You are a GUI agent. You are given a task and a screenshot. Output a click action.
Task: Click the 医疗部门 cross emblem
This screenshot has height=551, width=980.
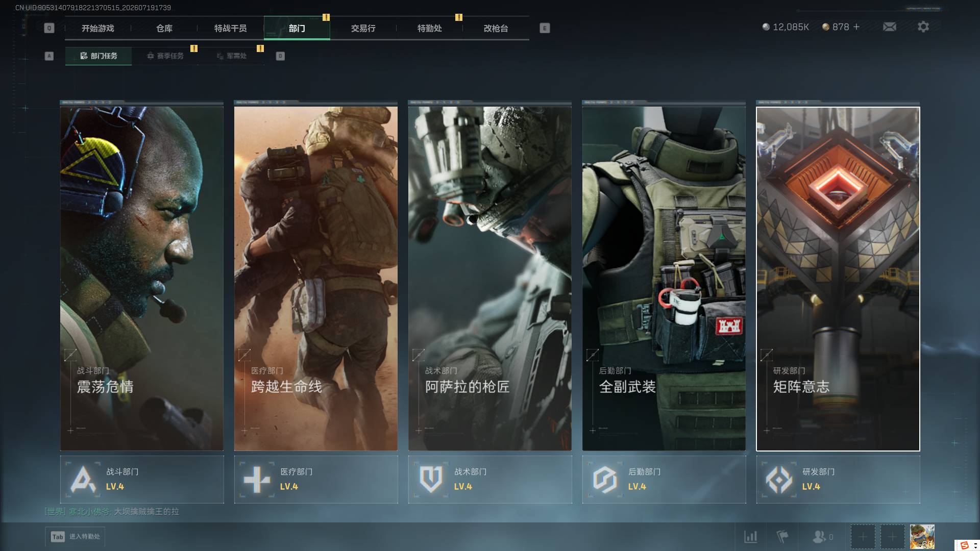pos(257,479)
